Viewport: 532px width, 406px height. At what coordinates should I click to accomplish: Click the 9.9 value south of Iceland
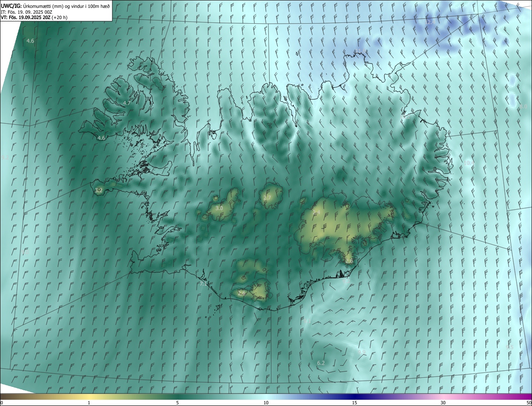pos(362,352)
